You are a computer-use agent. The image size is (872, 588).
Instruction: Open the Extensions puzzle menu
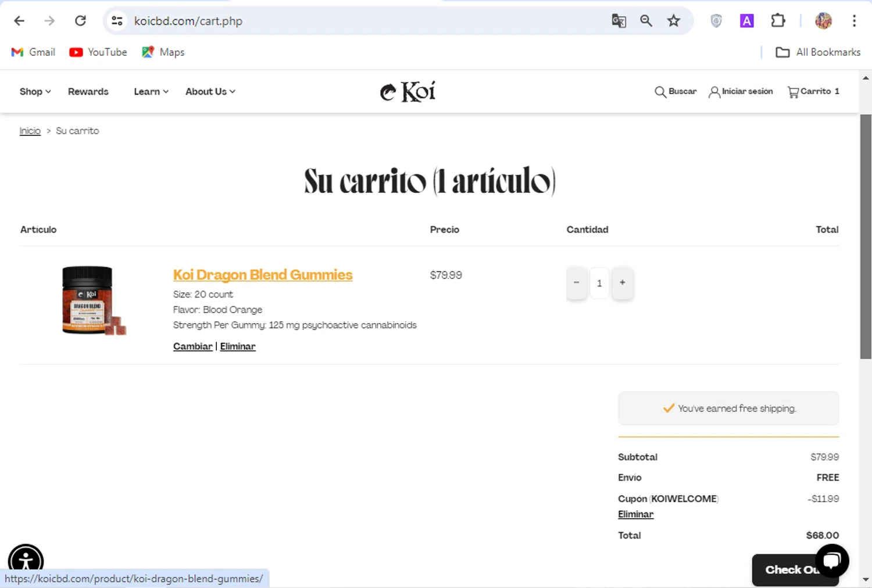[x=778, y=21]
